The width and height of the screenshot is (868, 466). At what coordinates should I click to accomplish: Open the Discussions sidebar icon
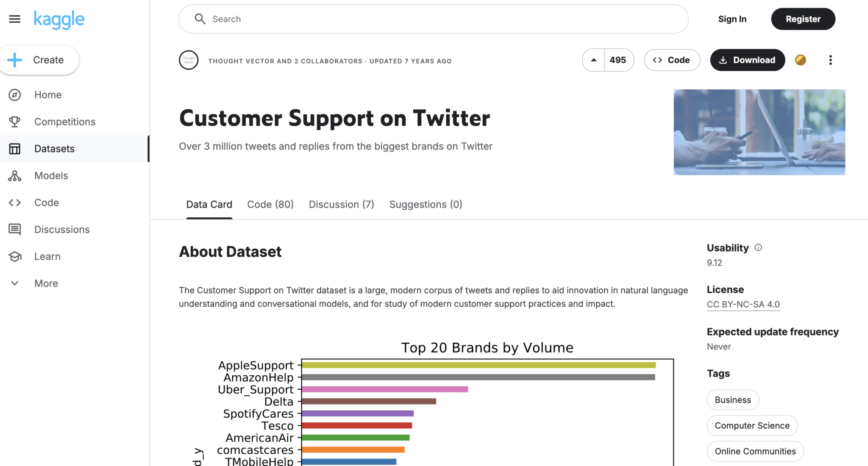[15, 230]
